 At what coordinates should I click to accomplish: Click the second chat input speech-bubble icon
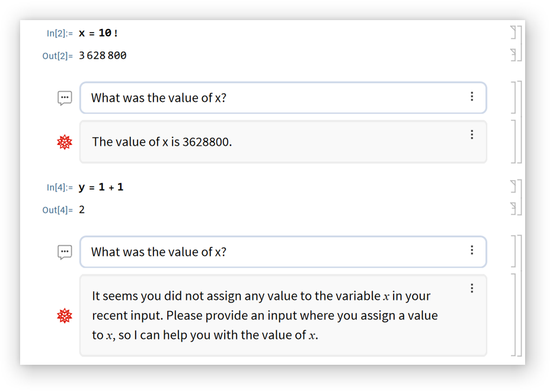point(65,252)
